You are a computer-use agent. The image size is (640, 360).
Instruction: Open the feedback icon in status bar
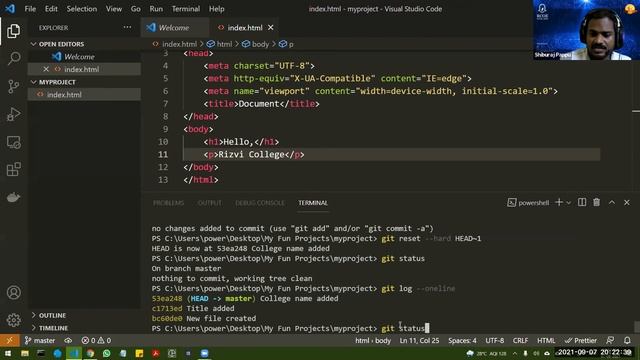pyautogui.click(x=610, y=340)
